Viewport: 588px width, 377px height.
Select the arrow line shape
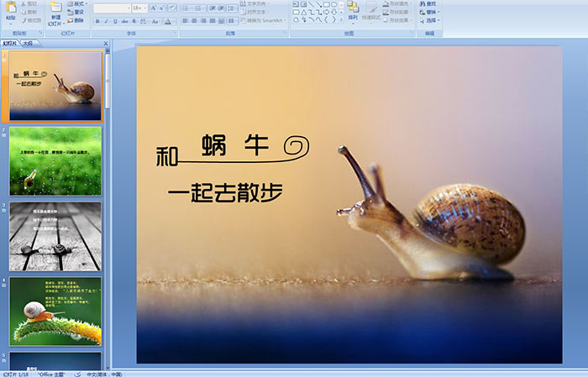[318, 4]
